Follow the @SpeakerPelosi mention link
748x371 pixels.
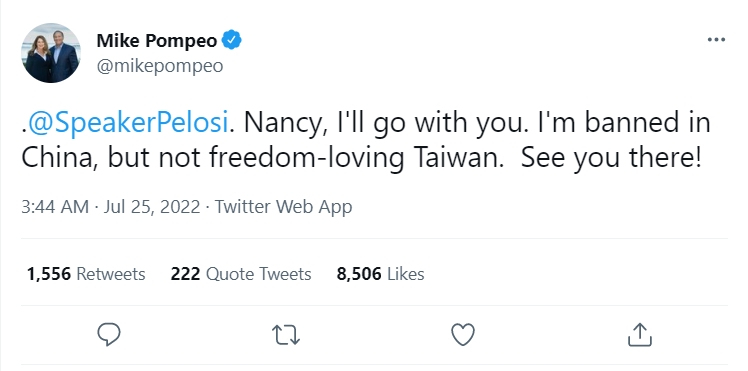click(x=128, y=123)
